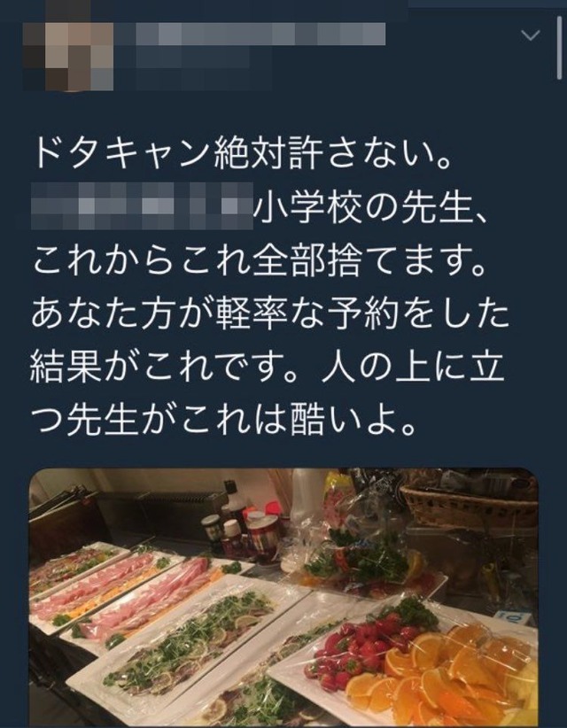567x728 pixels.
Task: Click the phrase 人の上に立 in tweet
Action: 413,370
